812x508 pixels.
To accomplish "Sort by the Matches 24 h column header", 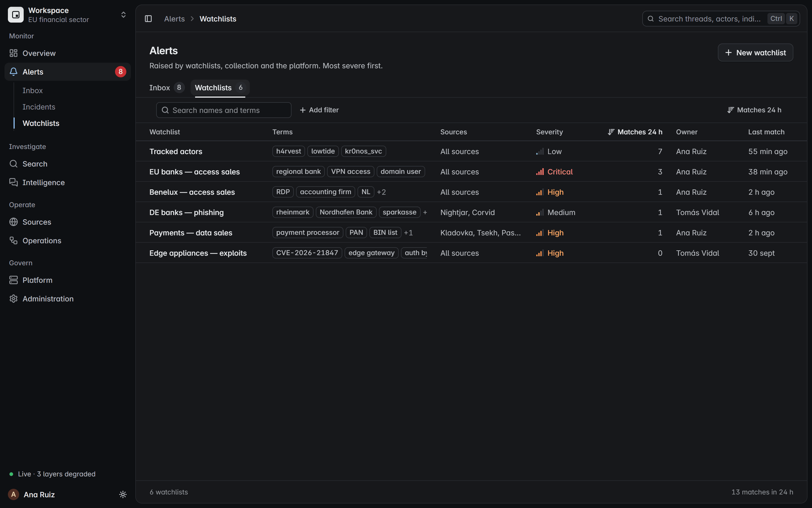I will pyautogui.click(x=635, y=132).
